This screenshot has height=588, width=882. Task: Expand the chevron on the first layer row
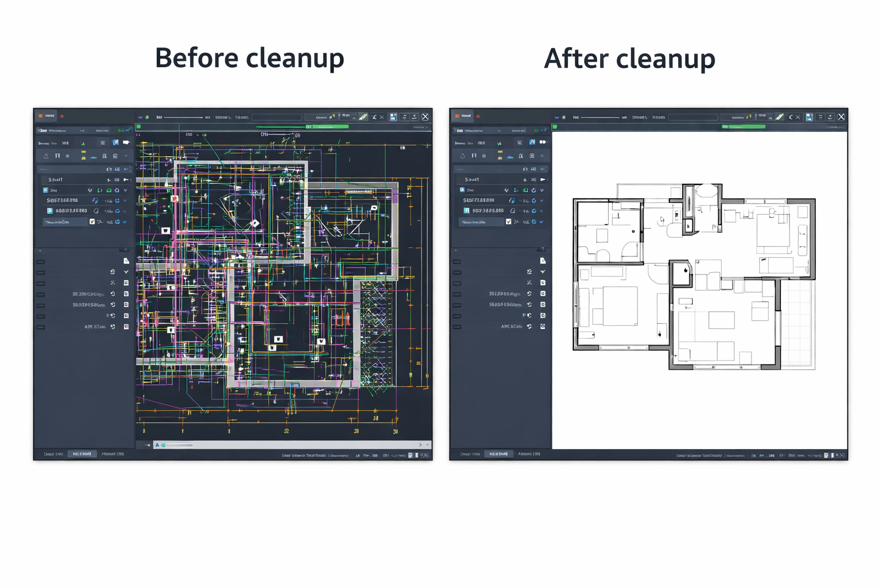(x=125, y=190)
